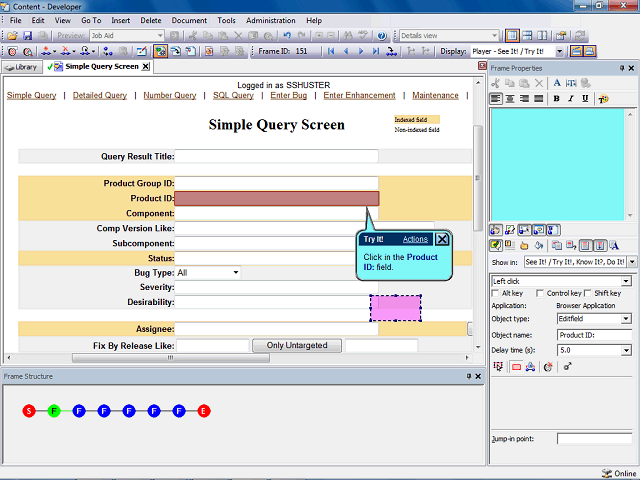Open the font A icon in Frame Properties
This screenshot has width=640, height=480.
(x=557, y=83)
